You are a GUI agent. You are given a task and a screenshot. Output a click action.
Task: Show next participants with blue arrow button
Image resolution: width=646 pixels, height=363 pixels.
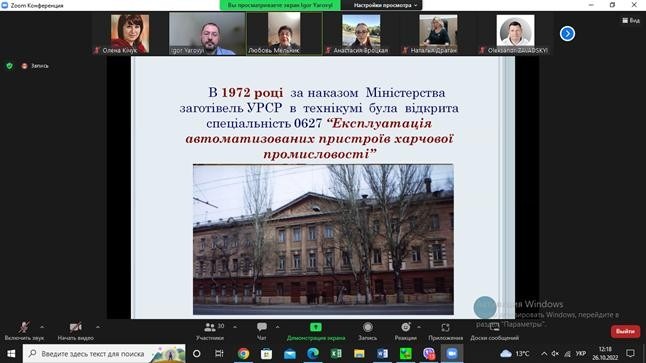tap(567, 34)
